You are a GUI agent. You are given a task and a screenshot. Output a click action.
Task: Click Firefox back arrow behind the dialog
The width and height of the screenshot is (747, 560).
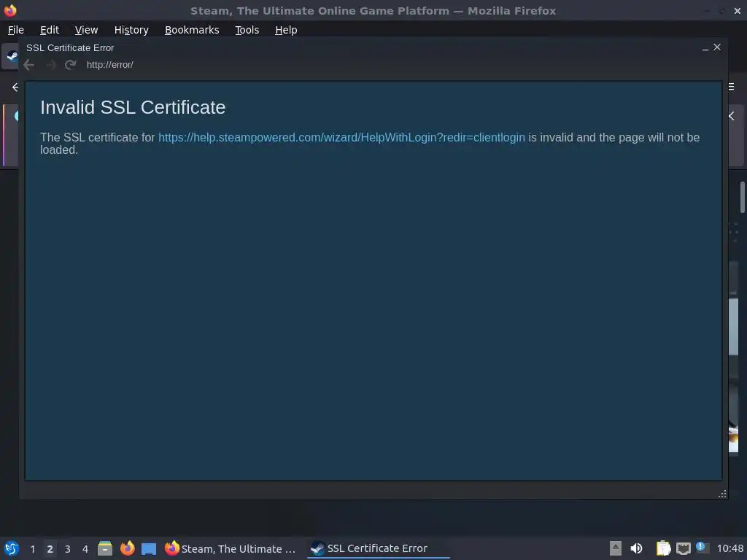click(x=15, y=87)
